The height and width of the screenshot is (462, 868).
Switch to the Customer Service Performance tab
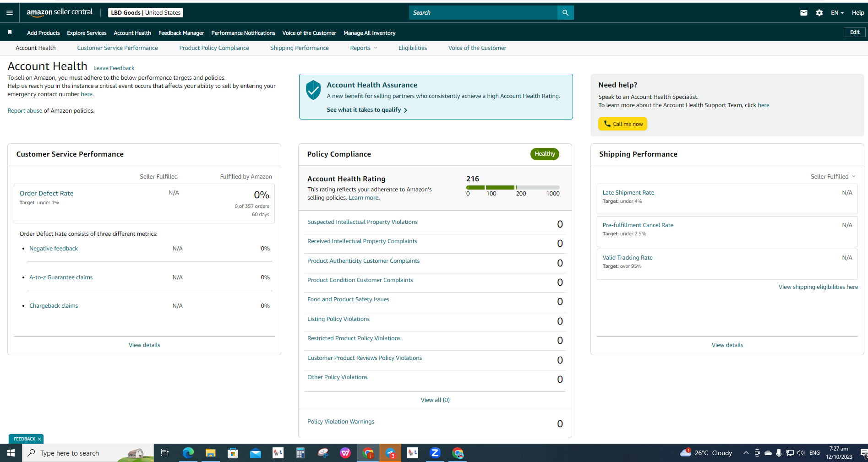117,48
